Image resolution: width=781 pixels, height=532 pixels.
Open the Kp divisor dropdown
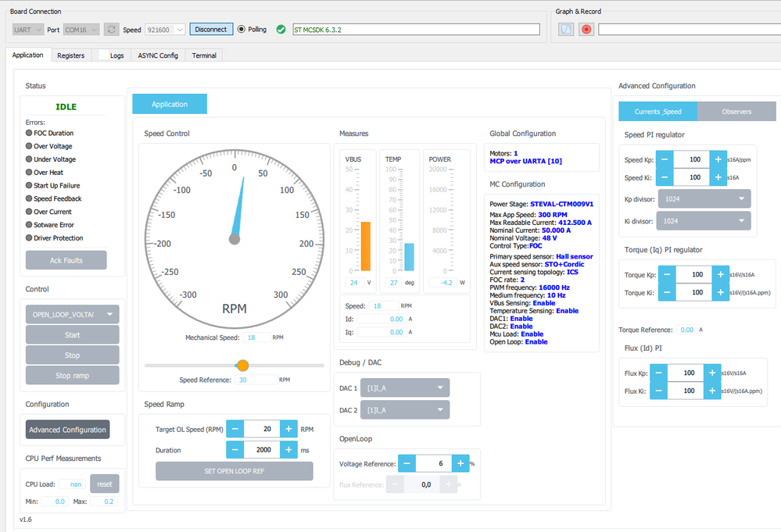704,198
